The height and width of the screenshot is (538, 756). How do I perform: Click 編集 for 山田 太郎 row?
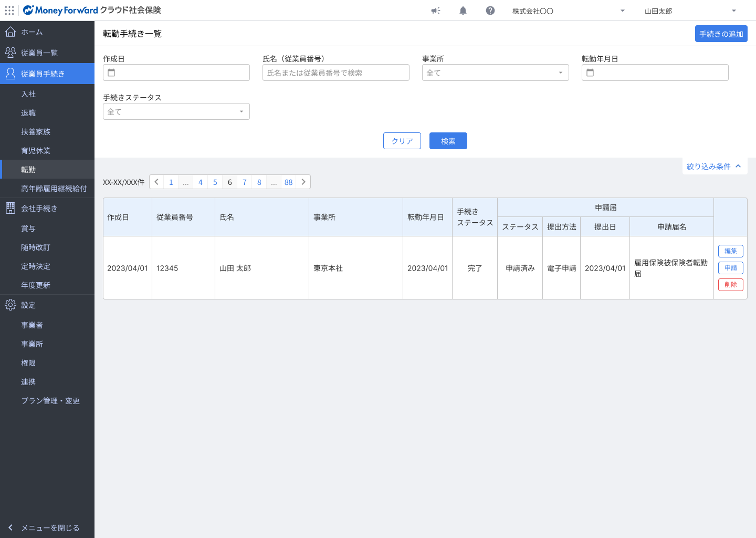[x=731, y=251]
